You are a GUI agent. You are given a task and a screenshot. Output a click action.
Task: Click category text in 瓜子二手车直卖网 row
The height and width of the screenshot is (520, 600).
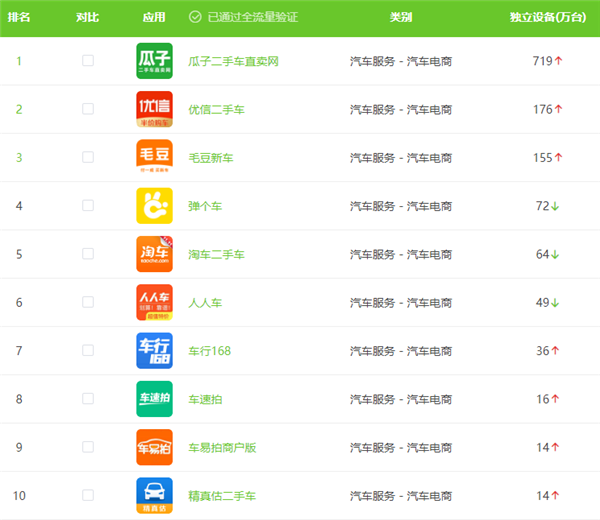pos(401,61)
